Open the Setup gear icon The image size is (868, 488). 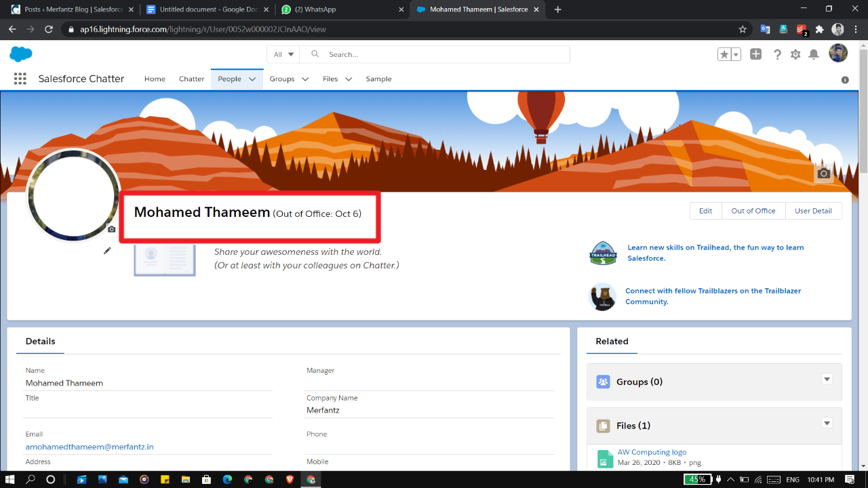[795, 54]
